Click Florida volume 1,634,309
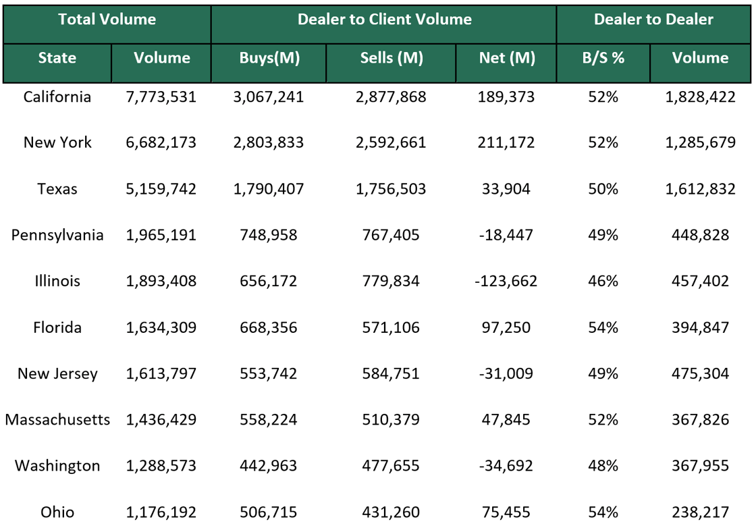Screen dimensions: 756x532 pyautogui.click(x=161, y=327)
